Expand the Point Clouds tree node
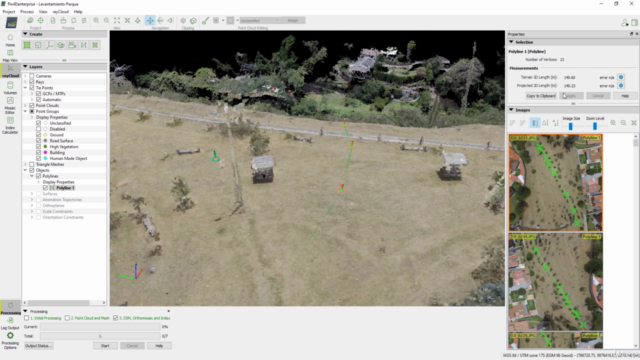The height and width of the screenshot is (360, 640). click(25, 105)
